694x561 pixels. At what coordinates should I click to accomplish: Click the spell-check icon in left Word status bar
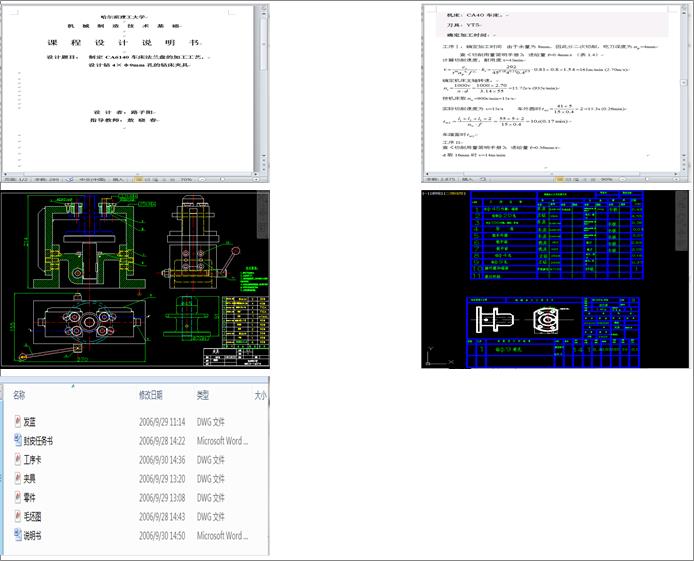tap(69, 180)
